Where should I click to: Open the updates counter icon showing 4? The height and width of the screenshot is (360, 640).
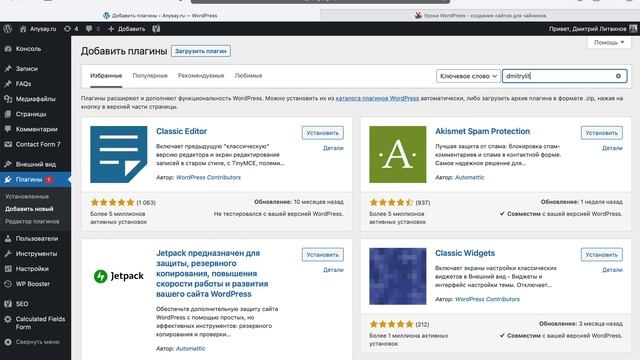tap(71, 29)
